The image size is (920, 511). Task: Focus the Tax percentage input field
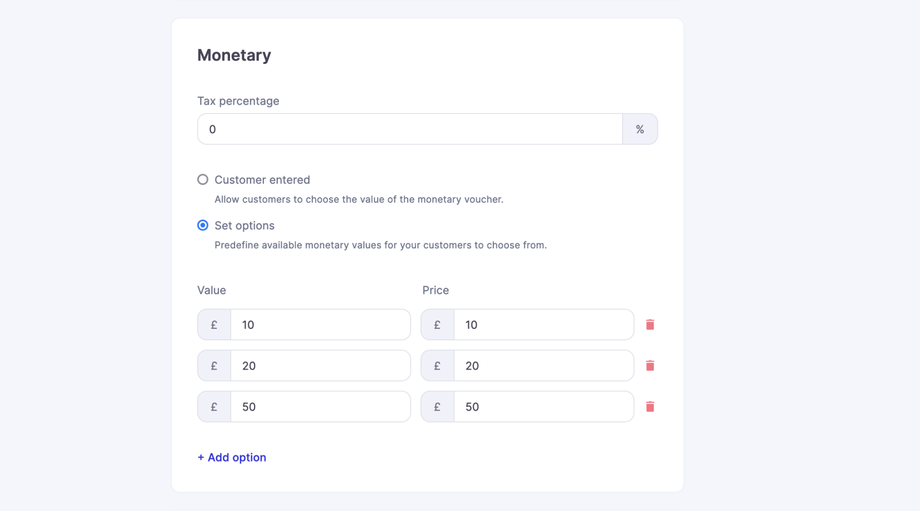[x=410, y=129]
